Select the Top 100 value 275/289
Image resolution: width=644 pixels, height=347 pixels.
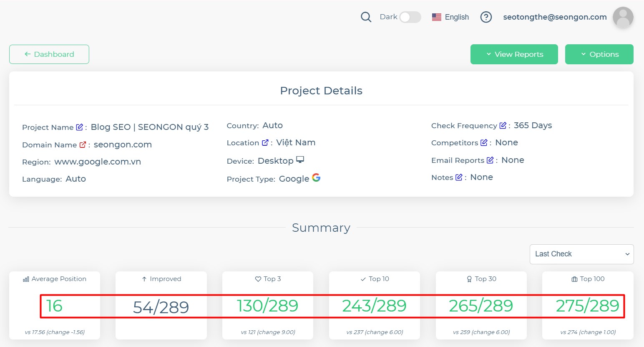point(588,306)
